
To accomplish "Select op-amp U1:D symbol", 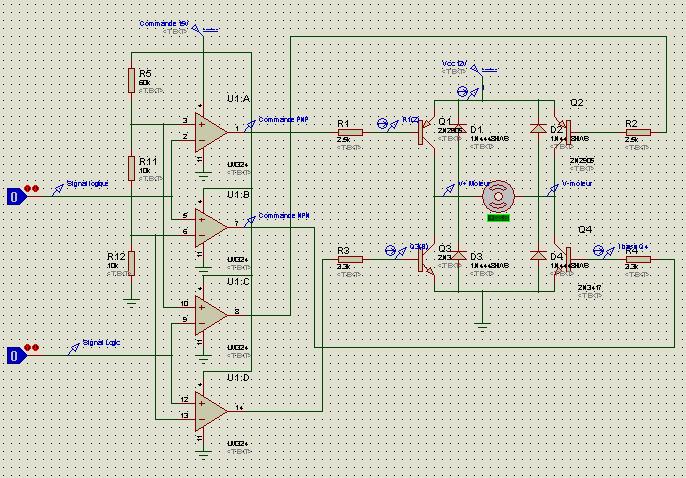I will pos(211,411).
